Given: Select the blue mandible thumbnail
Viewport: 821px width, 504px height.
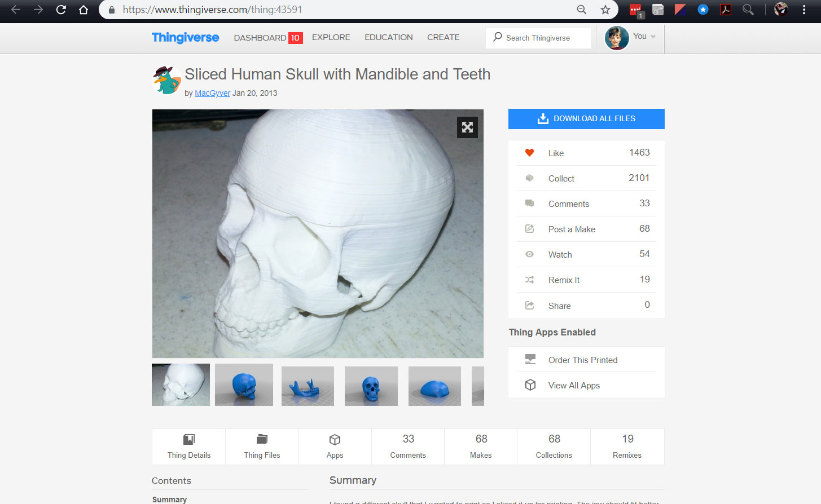Looking at the screenshot, I should [308, 386].
